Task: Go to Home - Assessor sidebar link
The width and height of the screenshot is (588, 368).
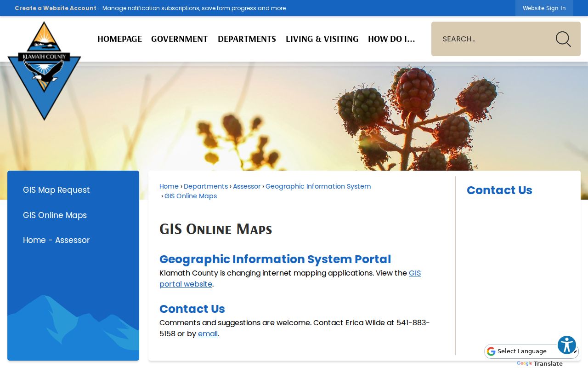Action: pos(57,240)
